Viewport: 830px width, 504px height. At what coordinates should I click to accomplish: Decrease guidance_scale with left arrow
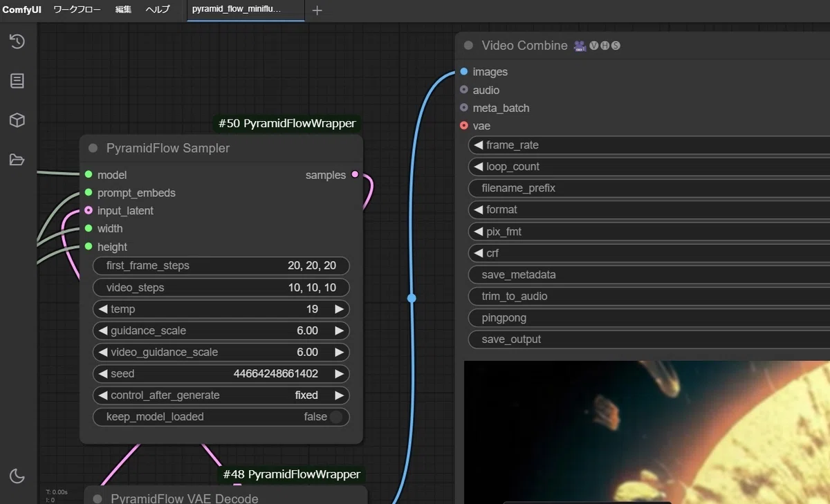coord(103,330)
